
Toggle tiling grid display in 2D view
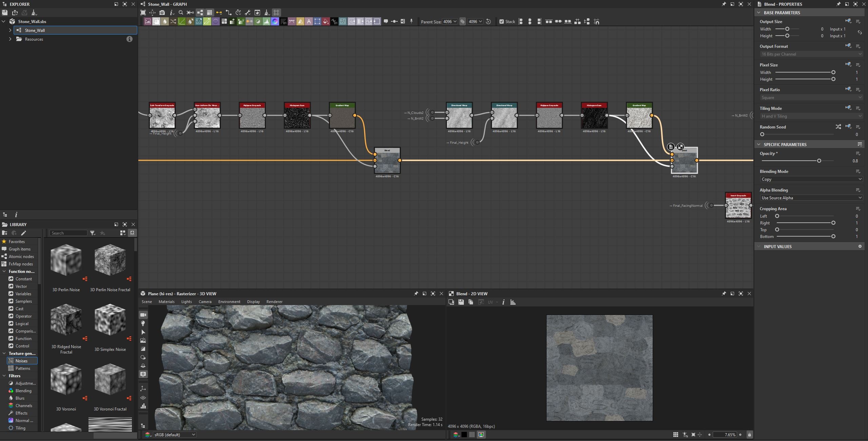(675, 435)
